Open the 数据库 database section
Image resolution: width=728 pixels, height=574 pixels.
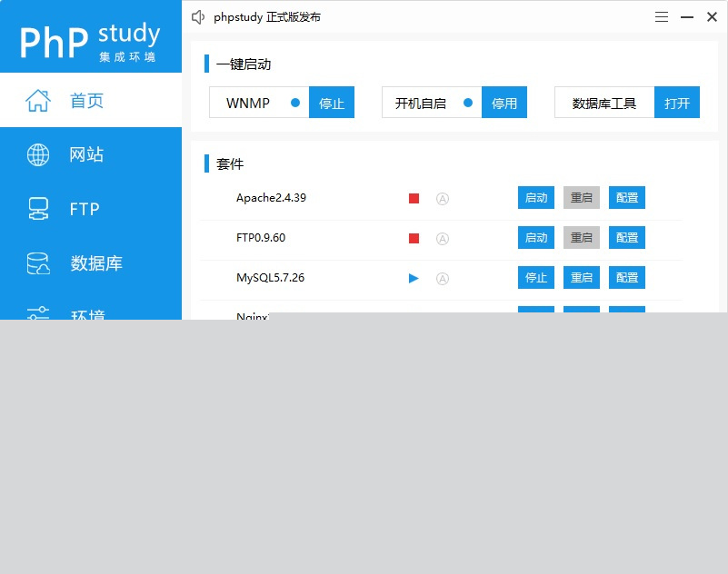91,263
